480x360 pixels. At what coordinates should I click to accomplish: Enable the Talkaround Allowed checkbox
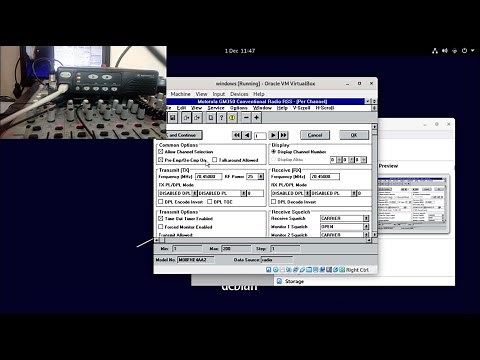pos(215,160)
